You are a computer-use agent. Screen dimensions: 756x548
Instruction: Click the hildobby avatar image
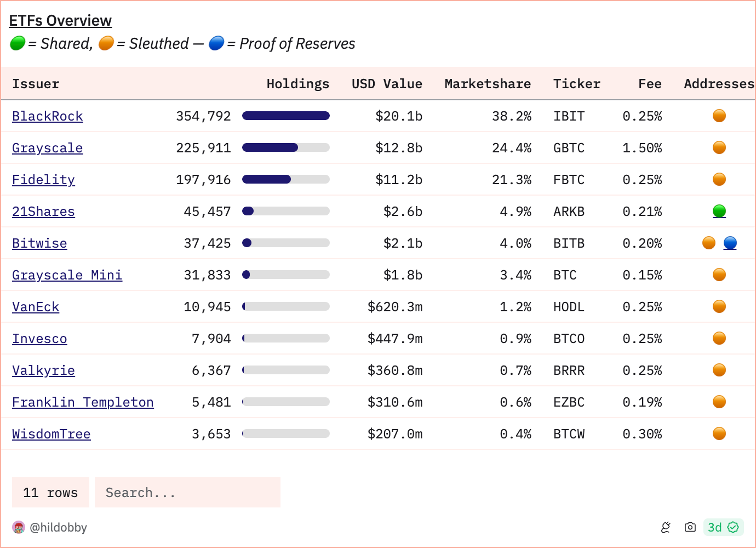[x=19, y=527]
